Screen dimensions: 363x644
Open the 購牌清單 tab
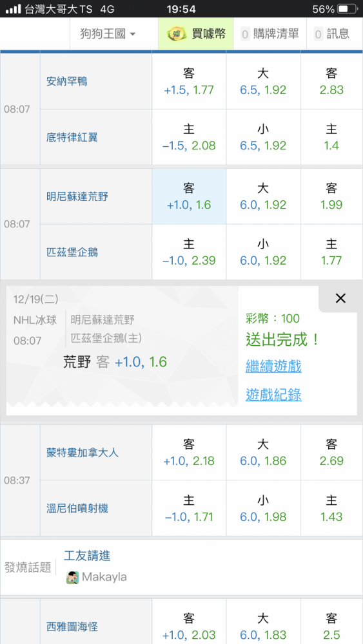270,33
